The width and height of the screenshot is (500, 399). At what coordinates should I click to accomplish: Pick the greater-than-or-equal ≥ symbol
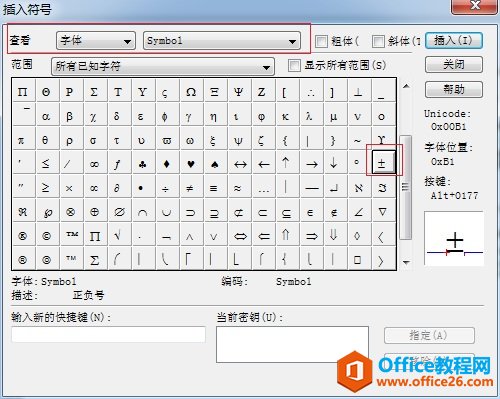click(x=46, y=187)
